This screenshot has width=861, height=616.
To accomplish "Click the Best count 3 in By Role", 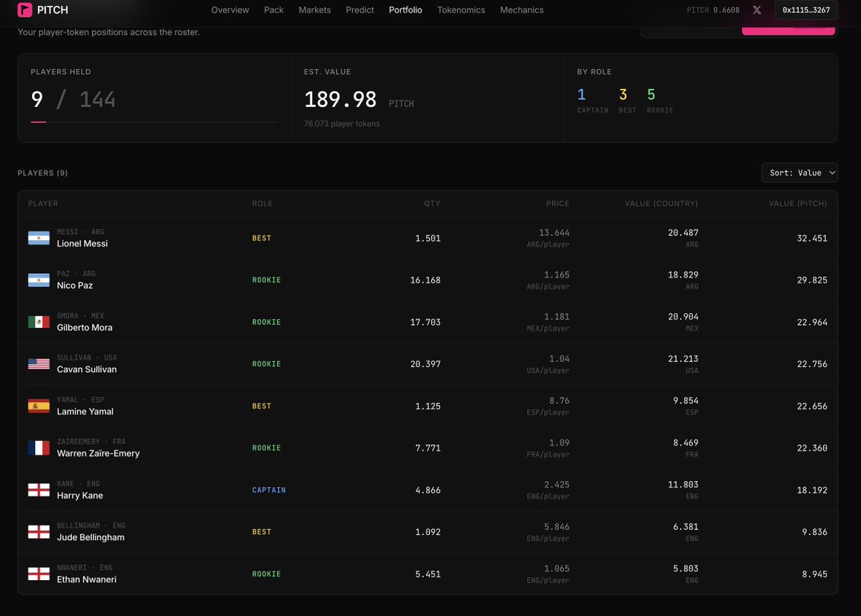I will point(623,95).
